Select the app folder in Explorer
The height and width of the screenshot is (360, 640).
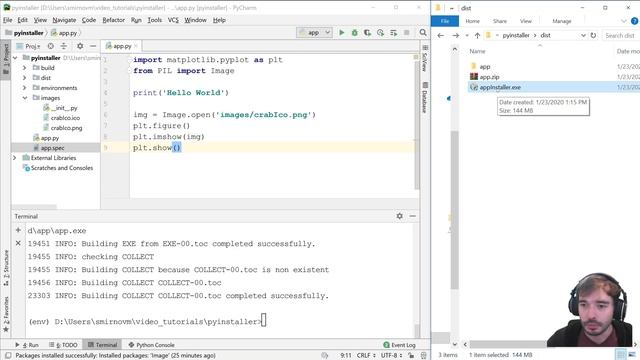tap(480, 67)
